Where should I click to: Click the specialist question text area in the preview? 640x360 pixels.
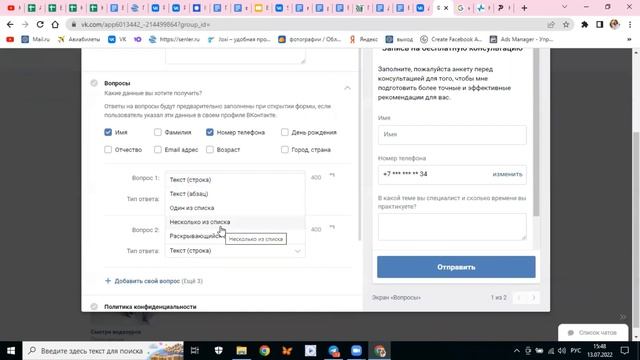click(452, 227)
